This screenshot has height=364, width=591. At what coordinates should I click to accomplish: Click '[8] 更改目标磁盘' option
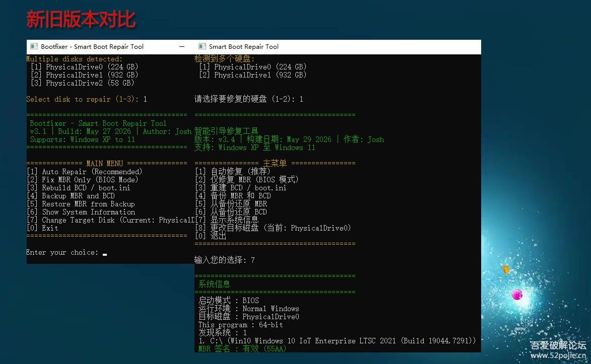[273, 228]
